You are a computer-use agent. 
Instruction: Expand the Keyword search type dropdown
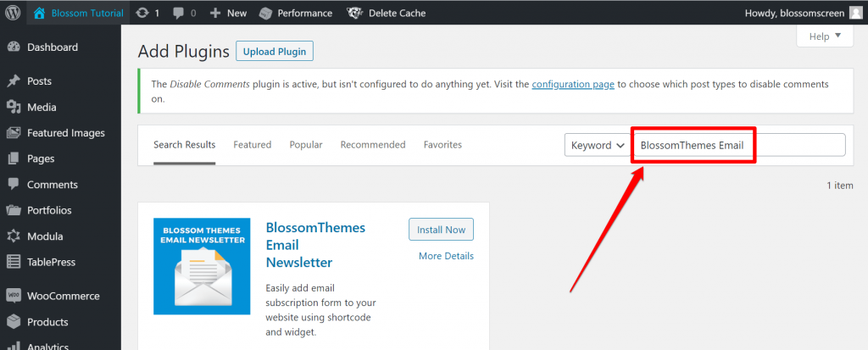(596, 145)
